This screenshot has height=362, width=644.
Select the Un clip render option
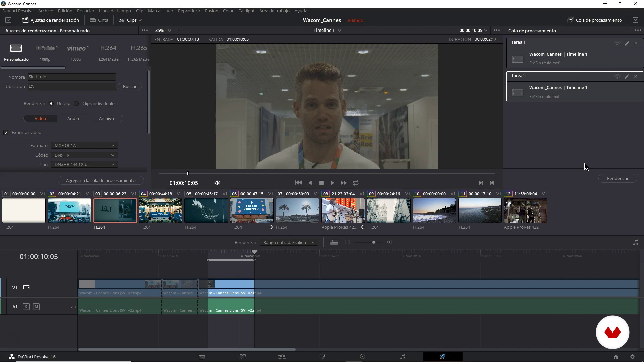51,103
